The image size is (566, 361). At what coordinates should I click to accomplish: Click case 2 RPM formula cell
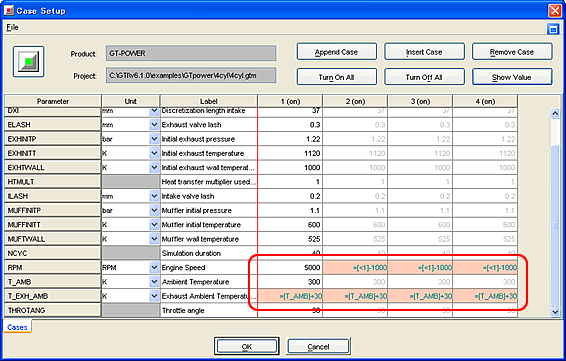tap(355, 268)
